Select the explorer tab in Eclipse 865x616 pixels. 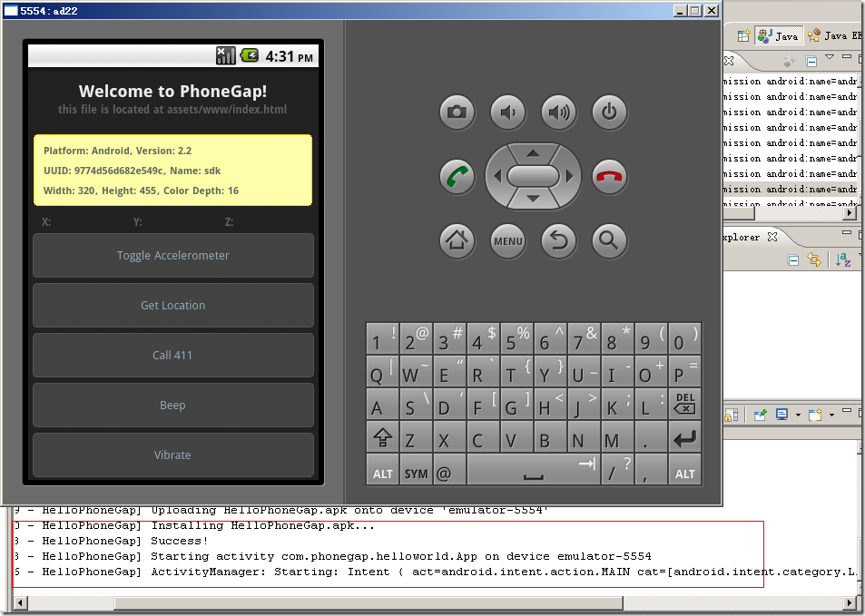click(742, 237)
